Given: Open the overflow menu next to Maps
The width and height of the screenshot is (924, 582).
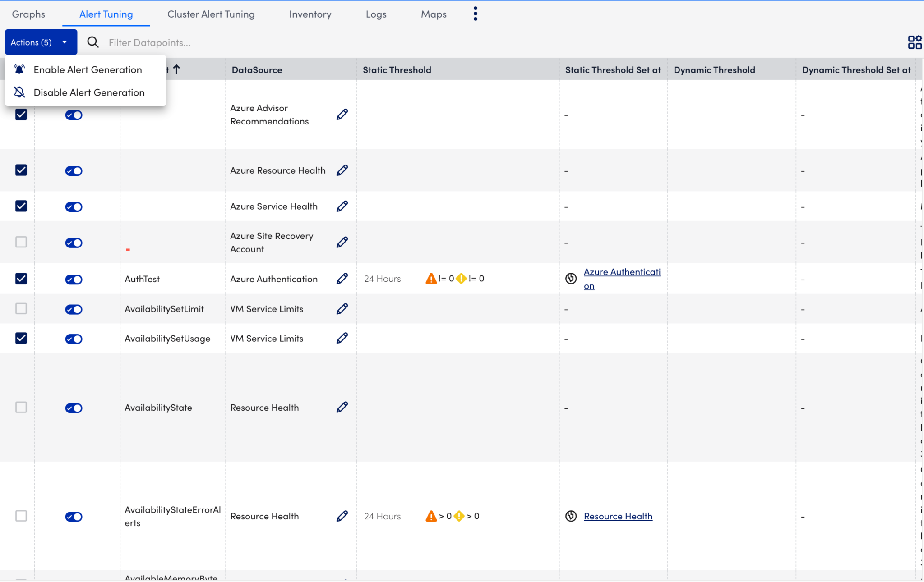Looking at the screenshot, I should point(475,14).
